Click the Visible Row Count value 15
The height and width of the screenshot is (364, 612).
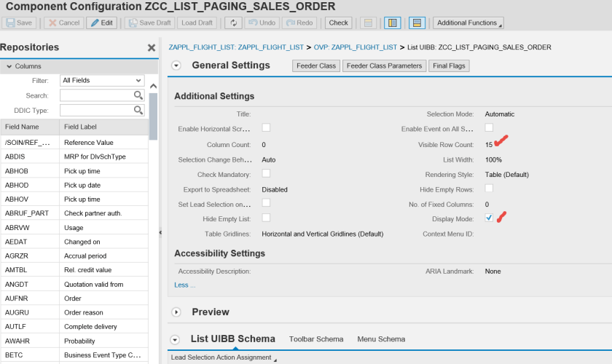click(489, 145)
